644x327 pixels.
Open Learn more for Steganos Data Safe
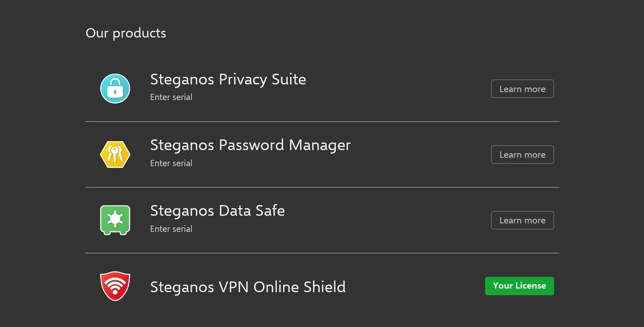[522, 220]
